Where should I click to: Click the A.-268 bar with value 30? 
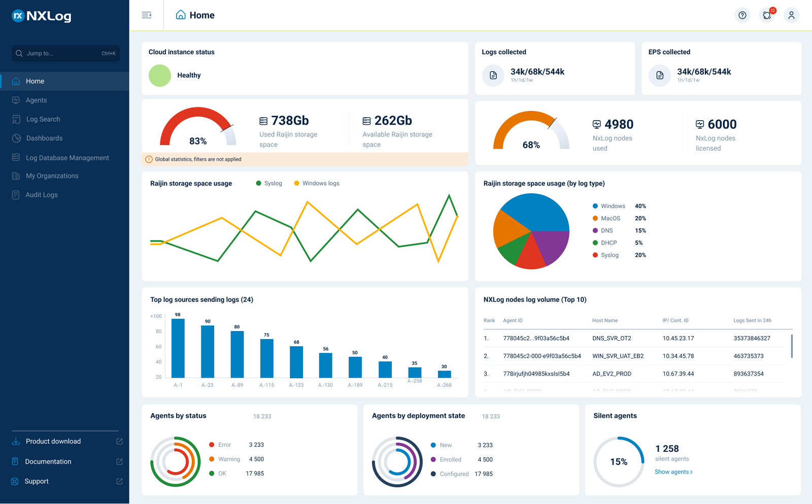point(444,374)
